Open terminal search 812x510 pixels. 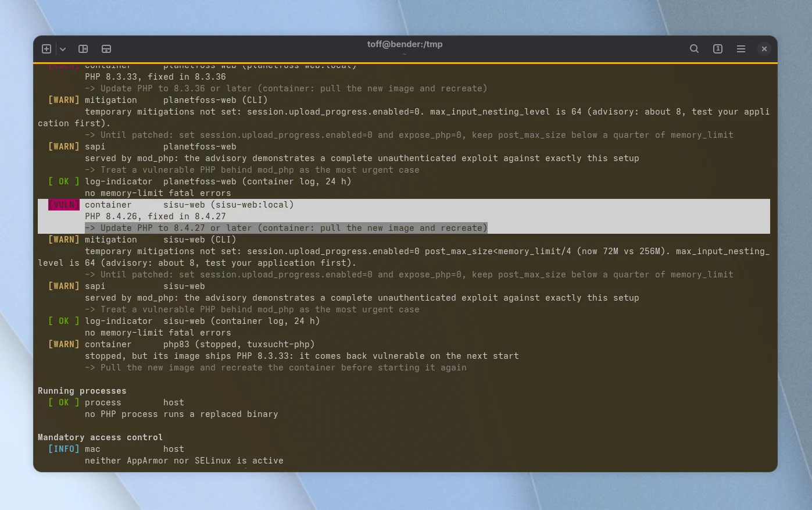pos(694,49)
